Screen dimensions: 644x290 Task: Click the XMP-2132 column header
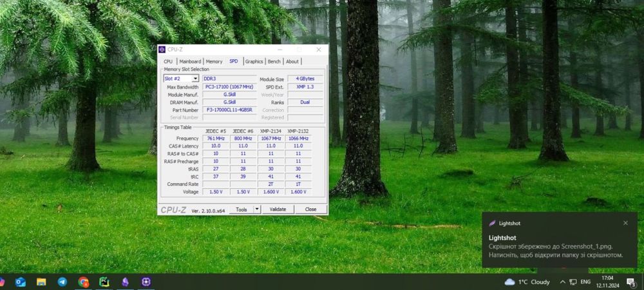[x=298, y=131]
